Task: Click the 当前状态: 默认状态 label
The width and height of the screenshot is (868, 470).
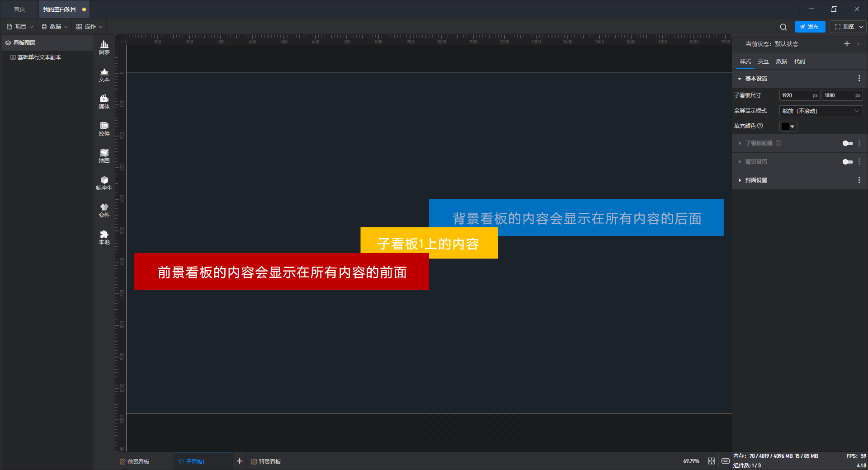Action: 772,44
